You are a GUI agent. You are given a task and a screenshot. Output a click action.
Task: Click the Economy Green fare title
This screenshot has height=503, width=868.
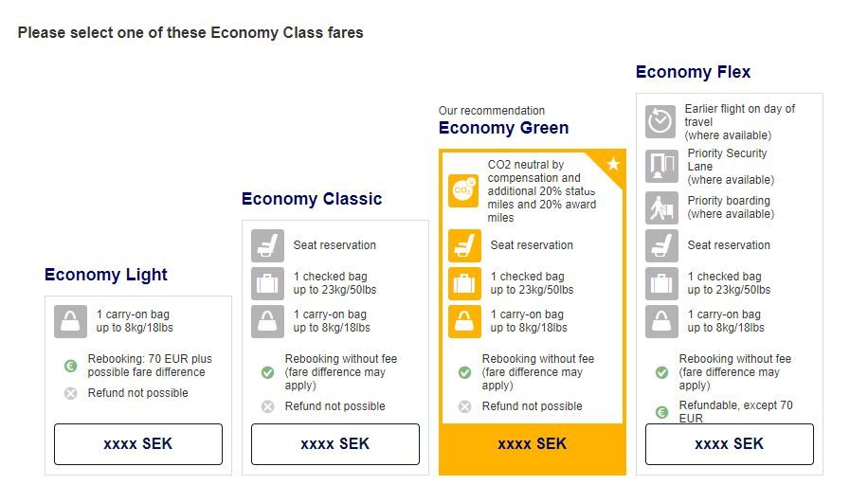[x=503, y=128]
